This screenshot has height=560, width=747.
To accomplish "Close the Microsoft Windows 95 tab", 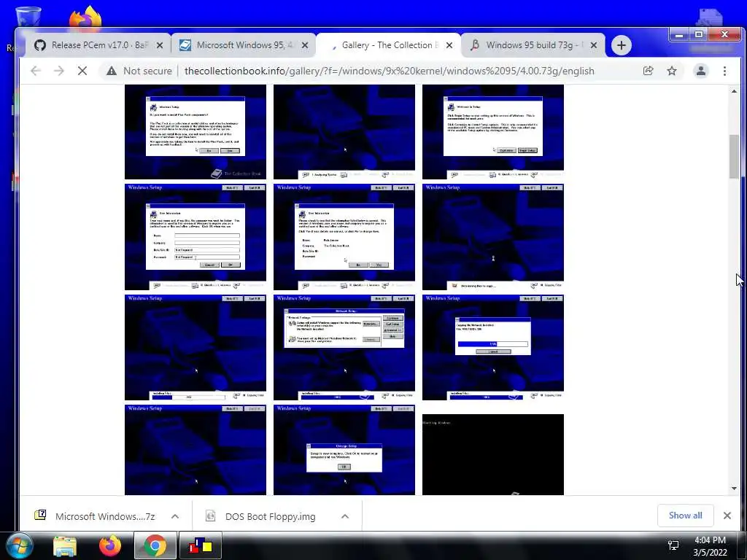I will click(305, 45).
